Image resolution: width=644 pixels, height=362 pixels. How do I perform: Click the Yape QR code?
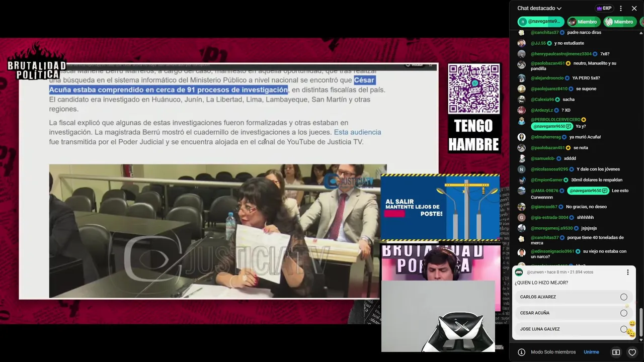(474, 88)
